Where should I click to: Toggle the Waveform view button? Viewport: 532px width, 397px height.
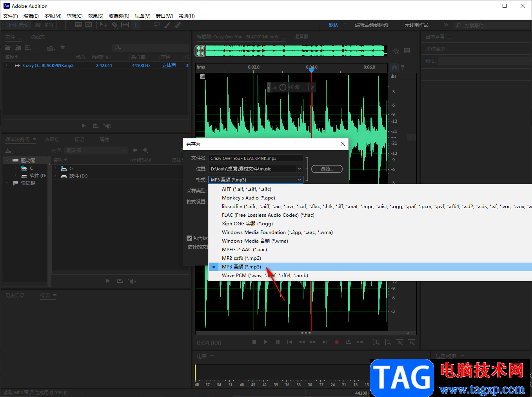pos(18,25)
